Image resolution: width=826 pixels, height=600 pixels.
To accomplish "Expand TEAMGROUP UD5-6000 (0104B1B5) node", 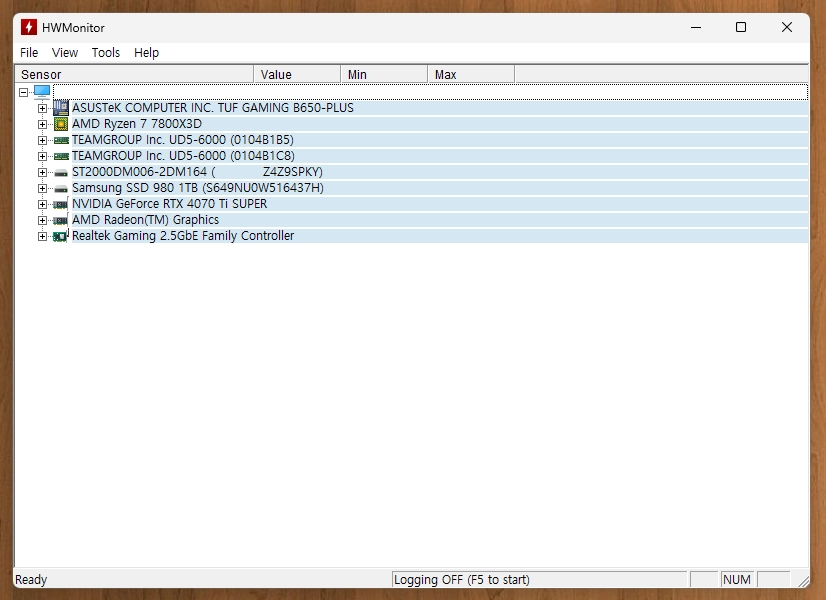I will click(x=42, y=141).
